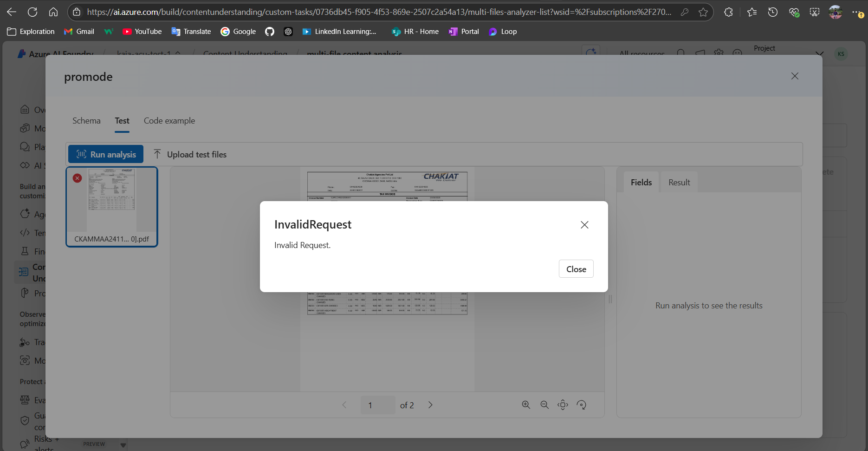Click the page number input field
The width and height of the screenshot is (868, 451).
[x=378, y=405]
